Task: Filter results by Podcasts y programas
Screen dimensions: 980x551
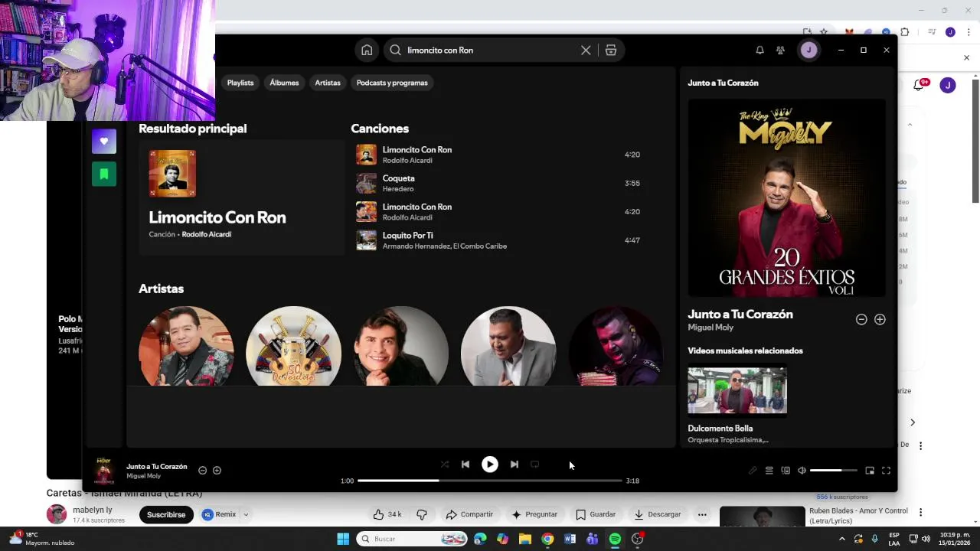Action: point(392,83)
